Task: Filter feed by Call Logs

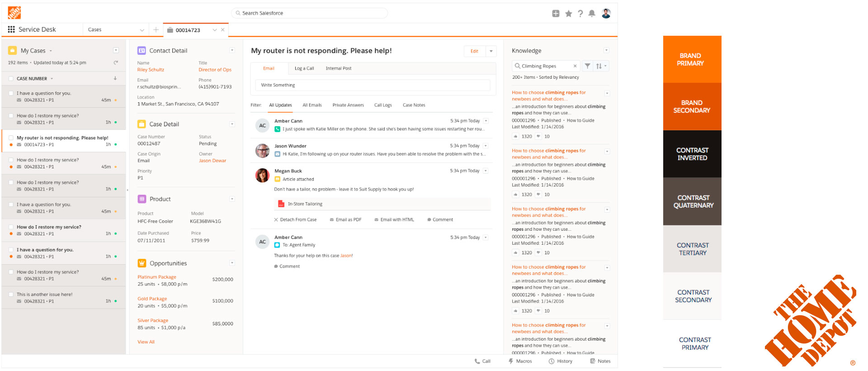Action: [383, 105]
